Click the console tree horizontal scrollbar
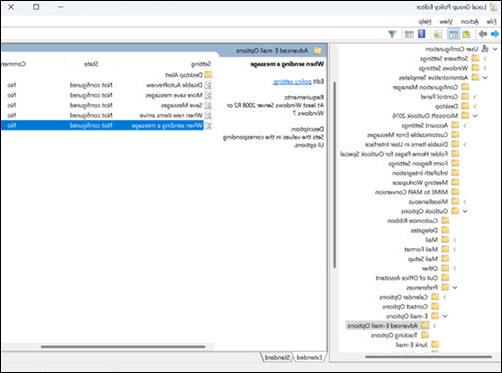This screenshot has width=502, height=373. point(428,357)
